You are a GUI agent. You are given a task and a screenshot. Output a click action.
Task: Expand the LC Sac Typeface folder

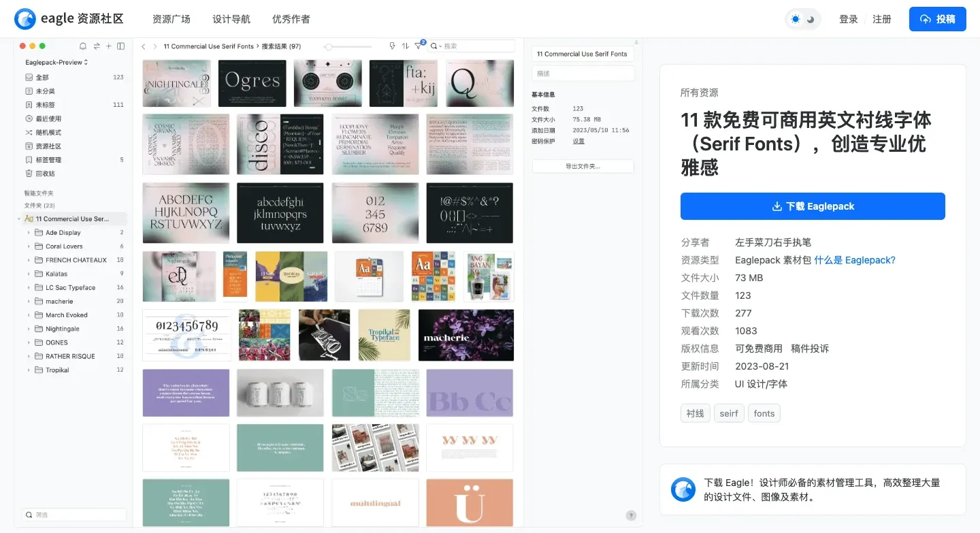[29, 287]
